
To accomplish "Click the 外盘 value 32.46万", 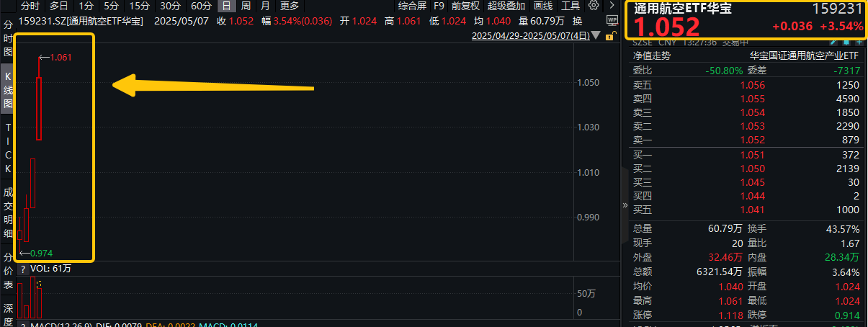I will pos(724,258).
